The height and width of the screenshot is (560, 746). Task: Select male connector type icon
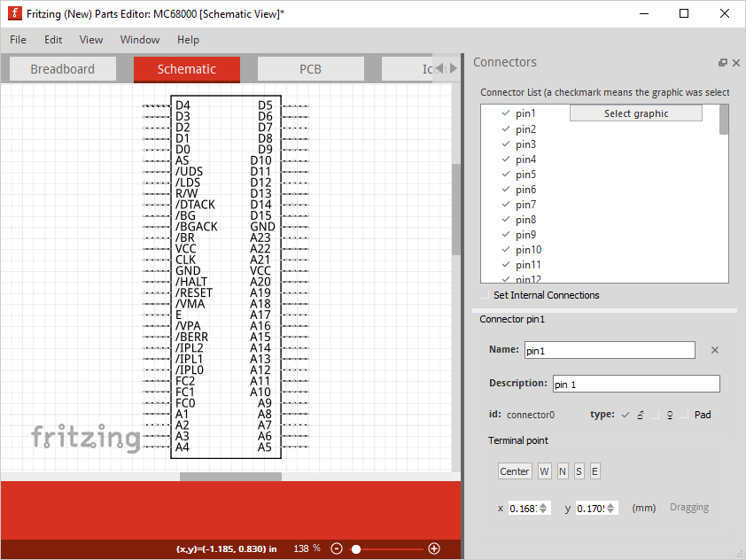tap(640, 415)
